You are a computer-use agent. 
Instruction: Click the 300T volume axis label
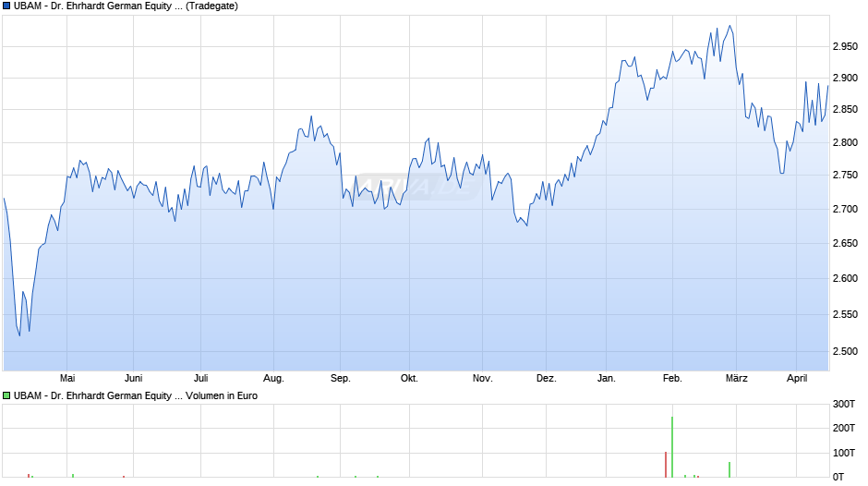point(844,404)
